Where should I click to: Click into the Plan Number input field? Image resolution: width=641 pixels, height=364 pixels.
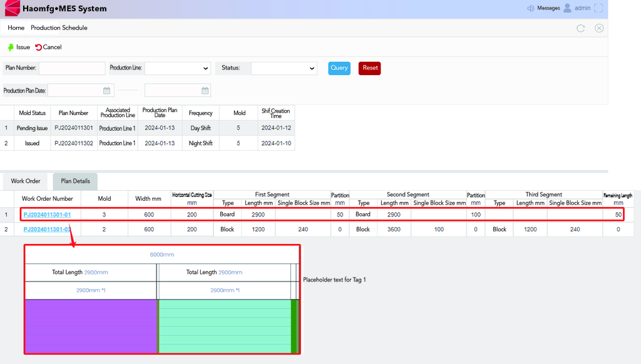point(72,68)
